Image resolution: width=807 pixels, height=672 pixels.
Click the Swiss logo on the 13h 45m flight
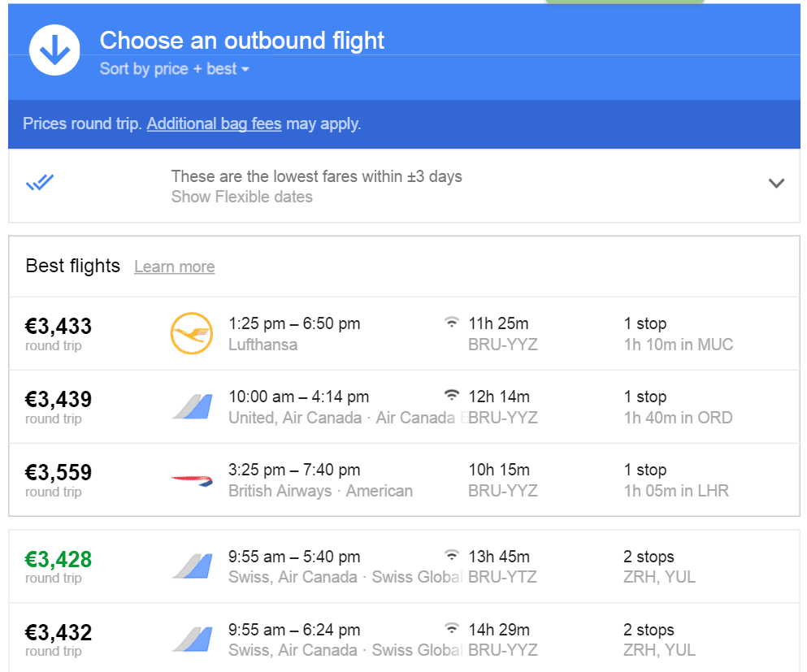(x=192, y=566)
